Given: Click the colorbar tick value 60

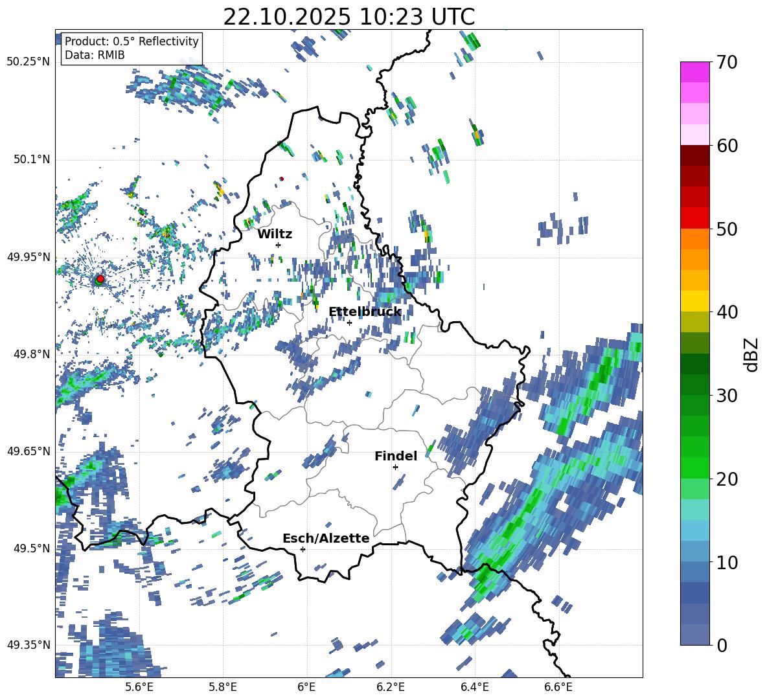Looking at the screenshot, I should pos(727,146).
